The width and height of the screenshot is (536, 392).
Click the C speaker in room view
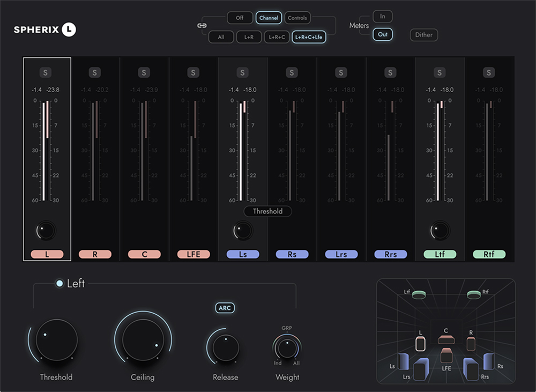click(446, 339)
